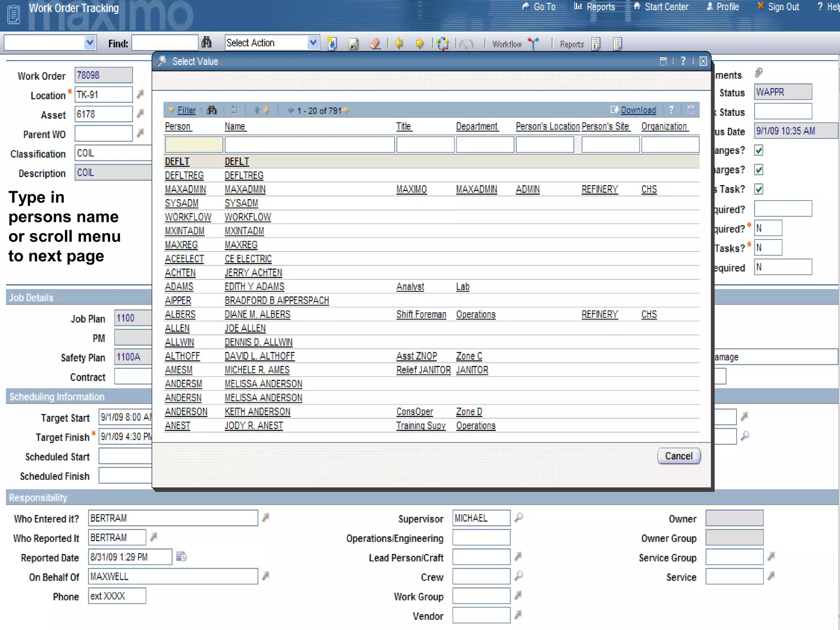Toggle the Inherit Status Changes checkbox

tap(759, 151)
